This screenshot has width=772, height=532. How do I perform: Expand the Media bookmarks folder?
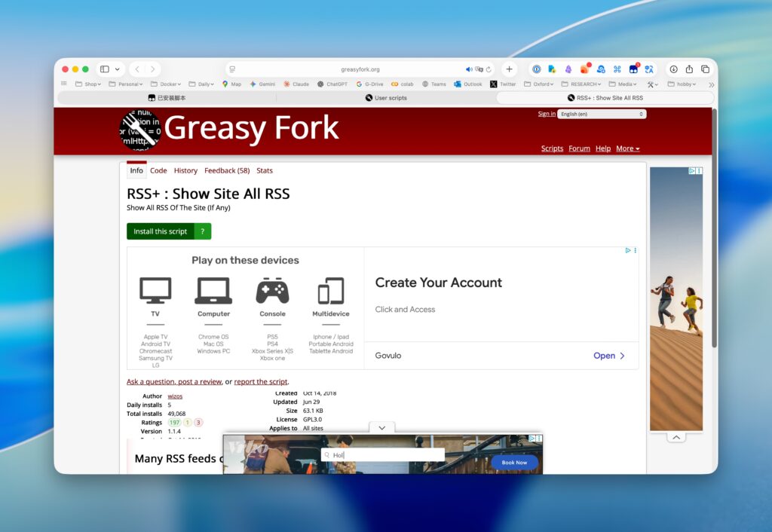pyautogui.click(x=623, y=84)
